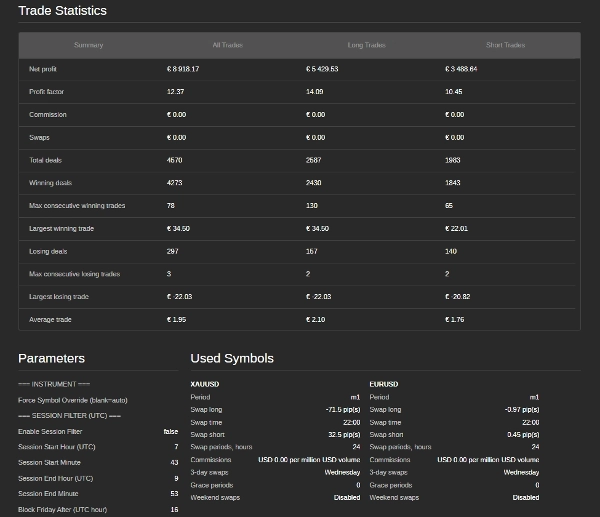The width and height of the screenshot is (600, 517).
Task: Click the Total deals row label
Action: pos(46,160)
